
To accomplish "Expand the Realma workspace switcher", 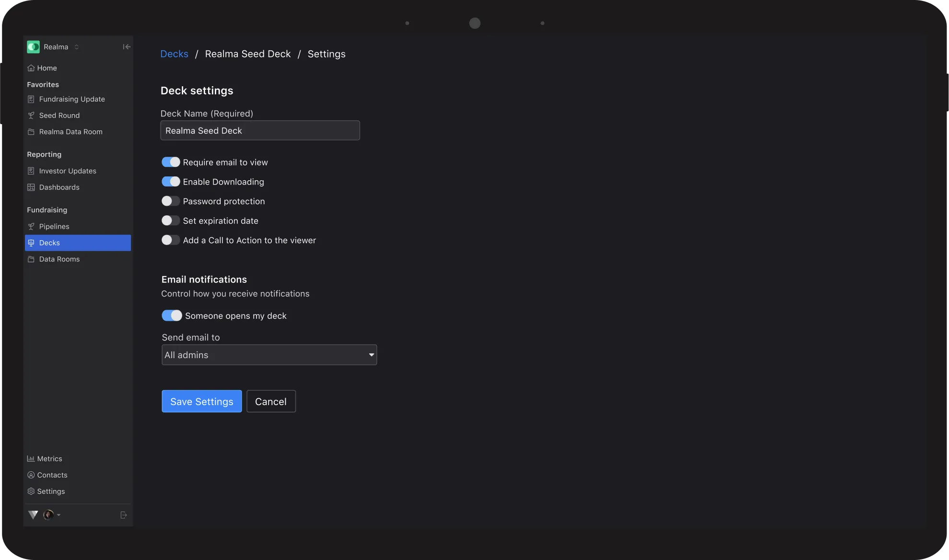I will [x=76, y=47].
